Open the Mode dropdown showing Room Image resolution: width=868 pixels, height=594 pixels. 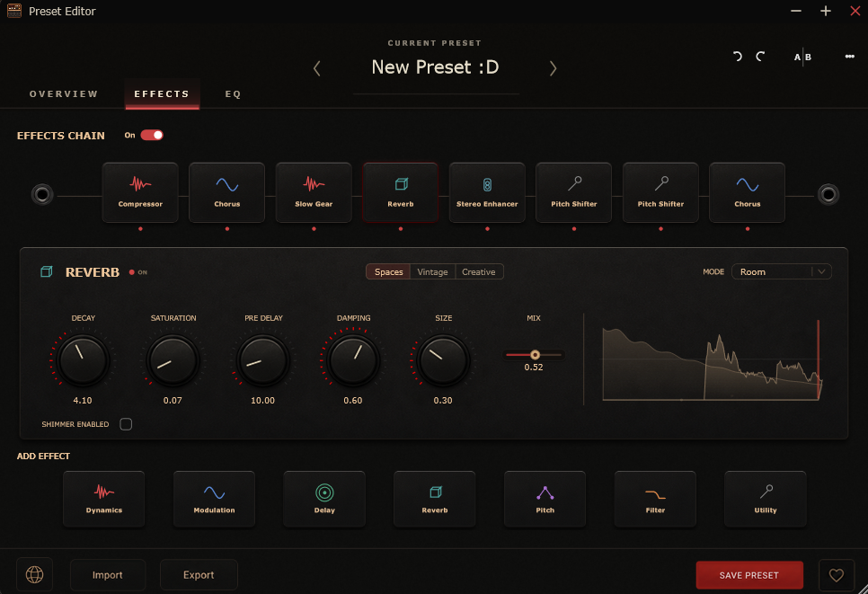coord(781,271)
